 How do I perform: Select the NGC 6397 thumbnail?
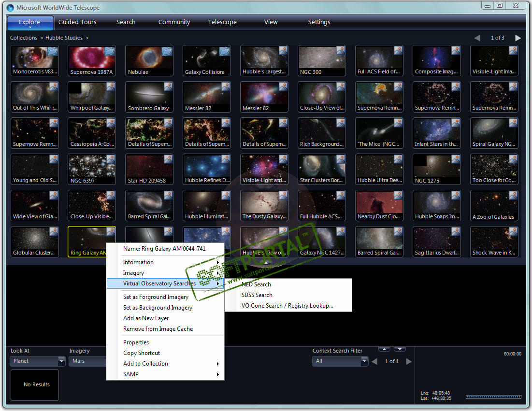[x=92, y=169]
